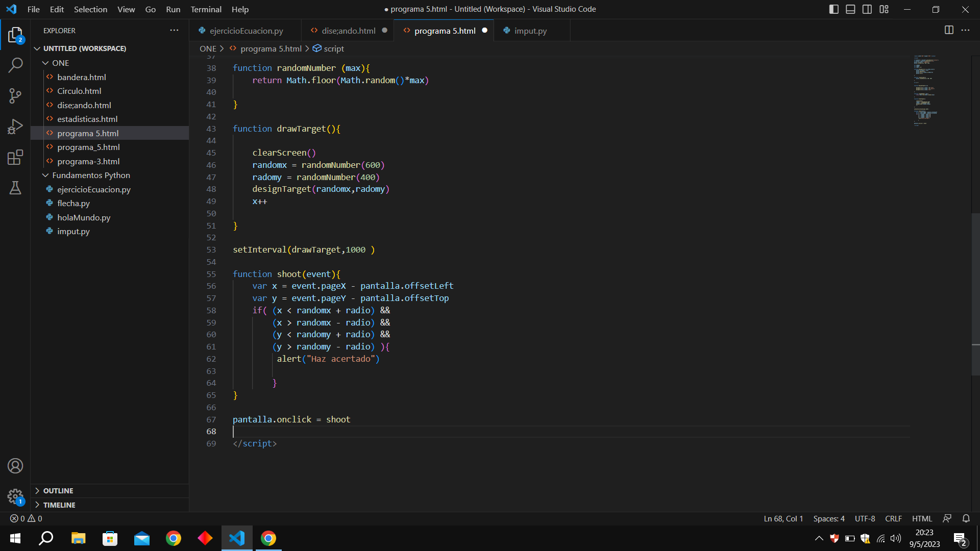Image resolution: width=980 pixels, height=551 pixels.
Task: Open the Terminal menu
Action: (206, 9)
